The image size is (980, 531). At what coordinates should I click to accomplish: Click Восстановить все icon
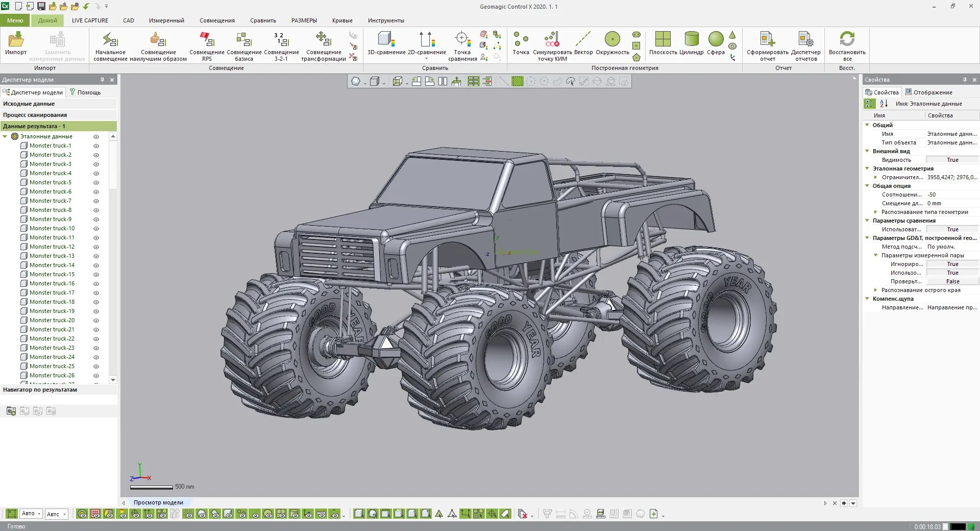847,46
